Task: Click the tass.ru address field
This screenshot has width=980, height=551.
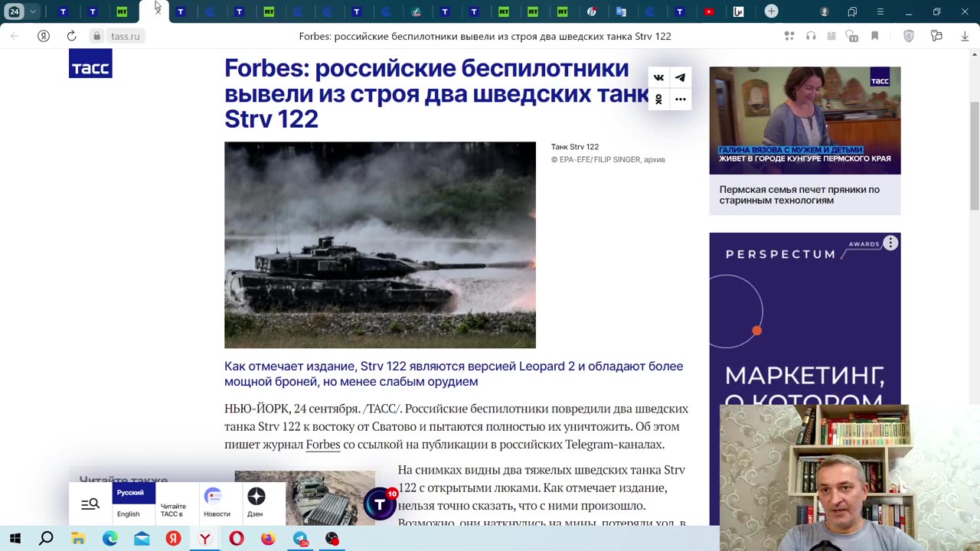Action: (125, 36)
